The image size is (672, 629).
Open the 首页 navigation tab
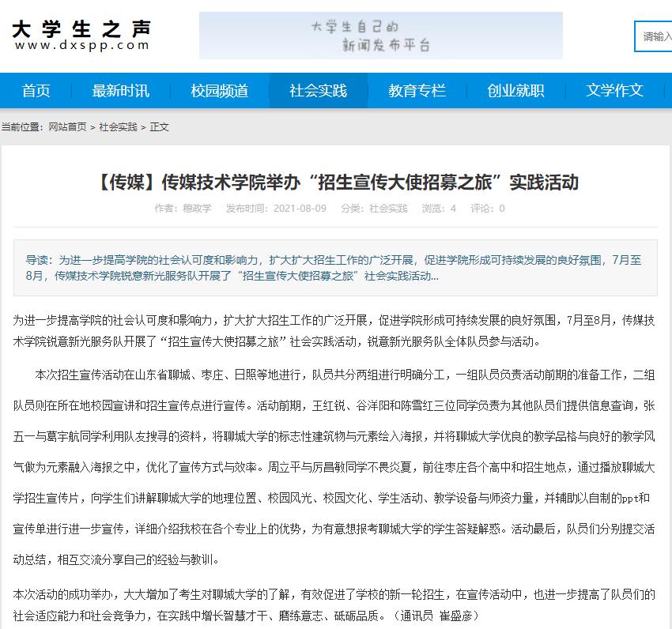pos(36,90)
